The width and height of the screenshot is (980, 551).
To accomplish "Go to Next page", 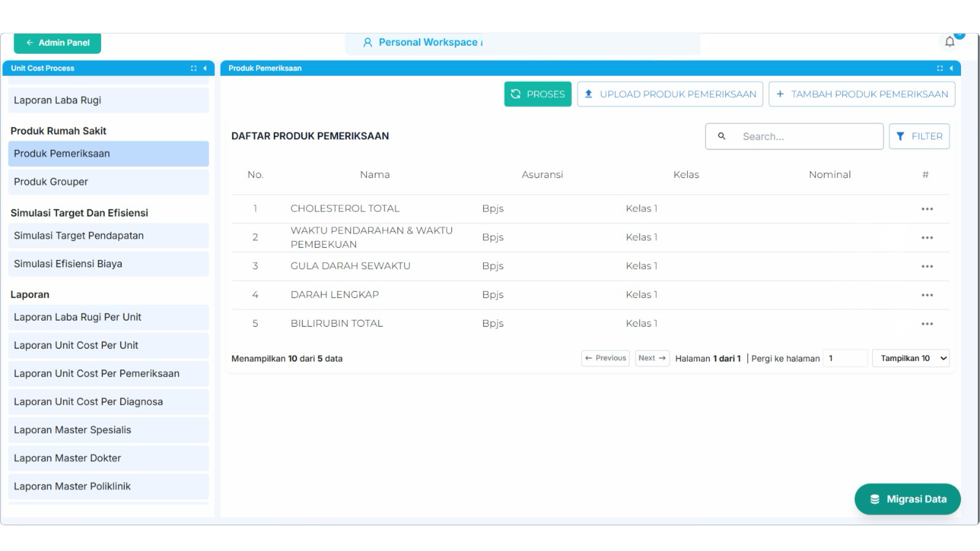I will click(652, 358).
